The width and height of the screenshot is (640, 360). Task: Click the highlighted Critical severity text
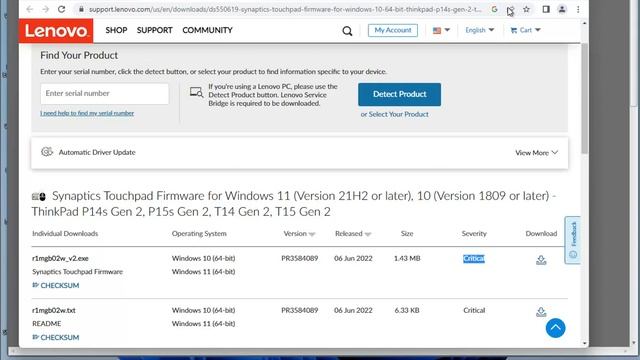(x=473, y=258)
